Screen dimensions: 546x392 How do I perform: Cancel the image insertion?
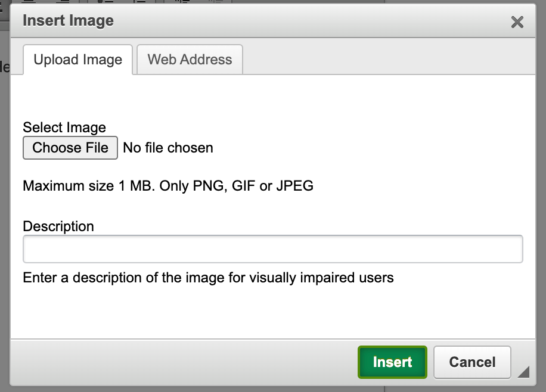click(471, 362)
